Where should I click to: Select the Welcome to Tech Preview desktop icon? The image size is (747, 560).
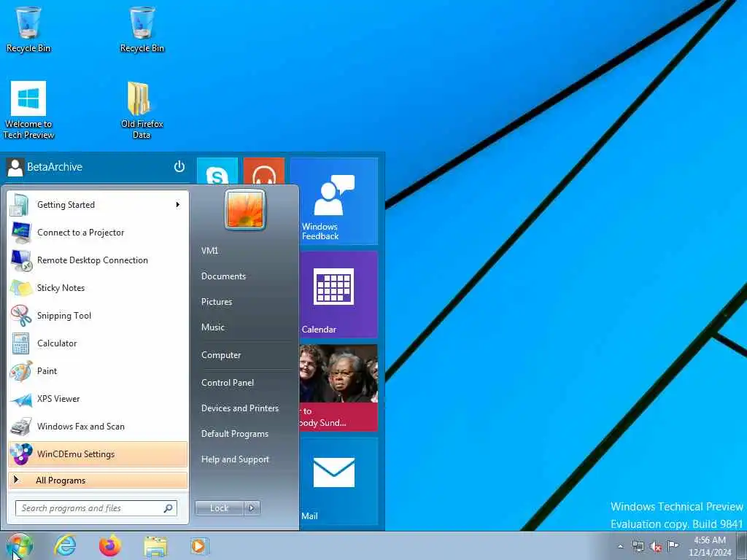coord(28,111)
